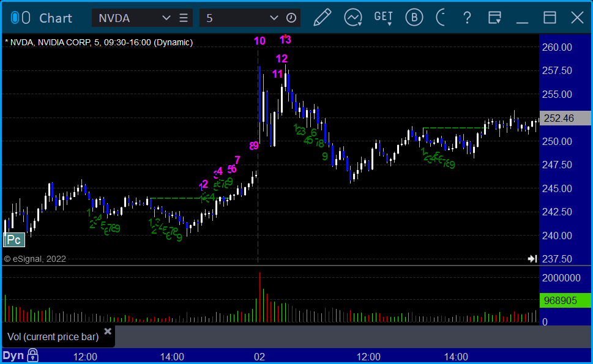Click the 247.50 price axis label
Screen dimensions: 593x364
coord(557,165)
